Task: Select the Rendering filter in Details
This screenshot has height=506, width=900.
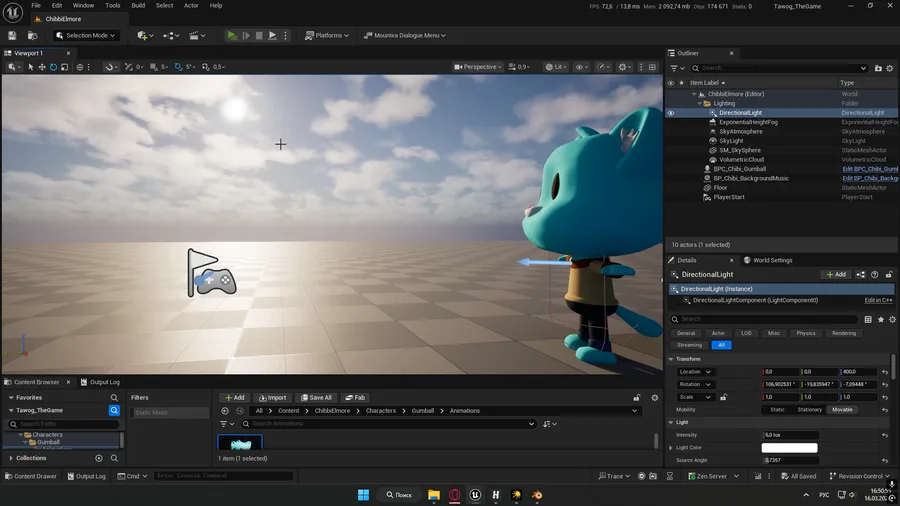Action: click(x=844, y=333)
